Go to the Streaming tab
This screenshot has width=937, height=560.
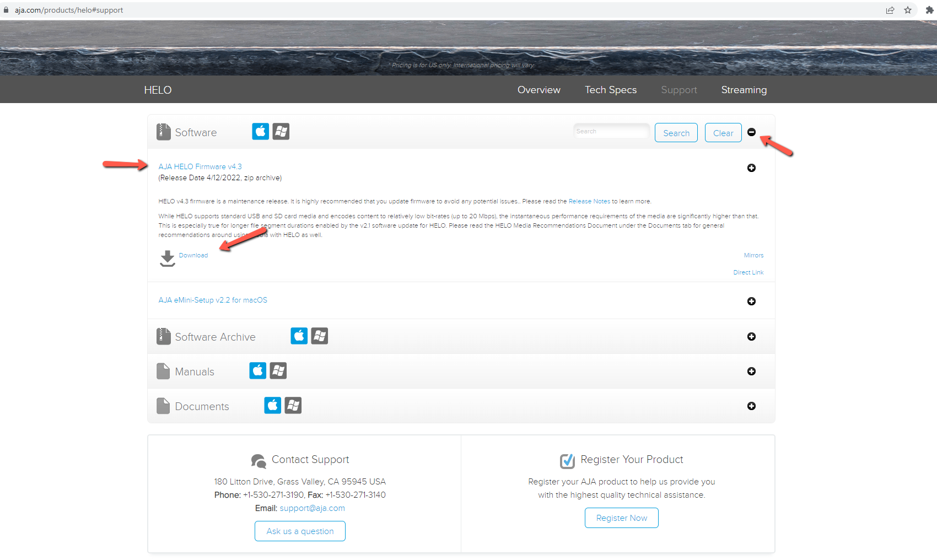coord(744,90)
